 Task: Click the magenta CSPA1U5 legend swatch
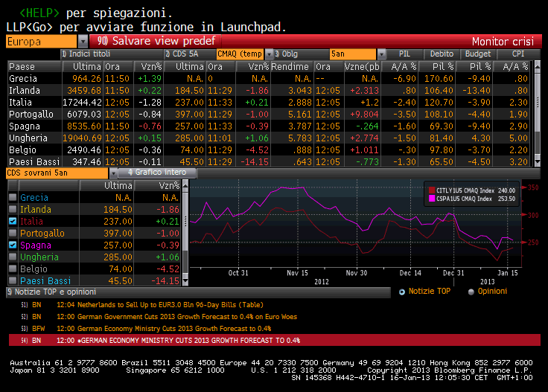coord(430,199)
